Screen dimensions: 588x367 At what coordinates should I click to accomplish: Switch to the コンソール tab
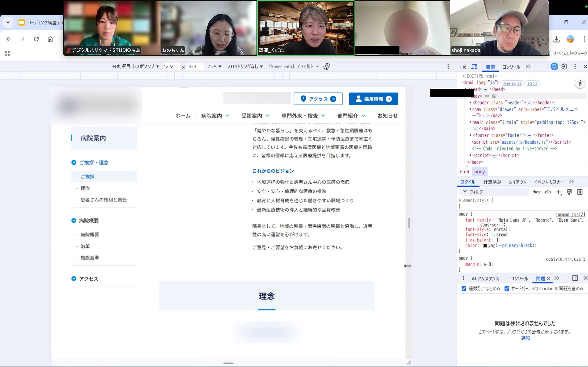[511, 67]
